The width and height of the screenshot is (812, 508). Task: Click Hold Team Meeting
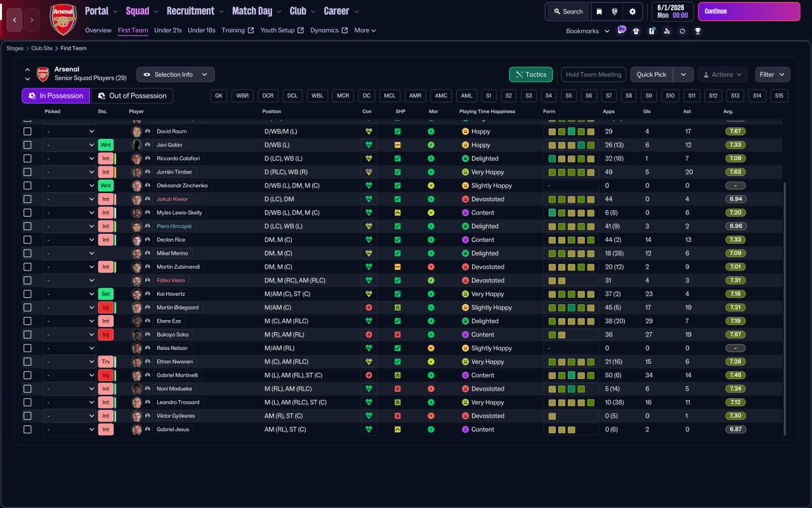(x=594, y=74)
